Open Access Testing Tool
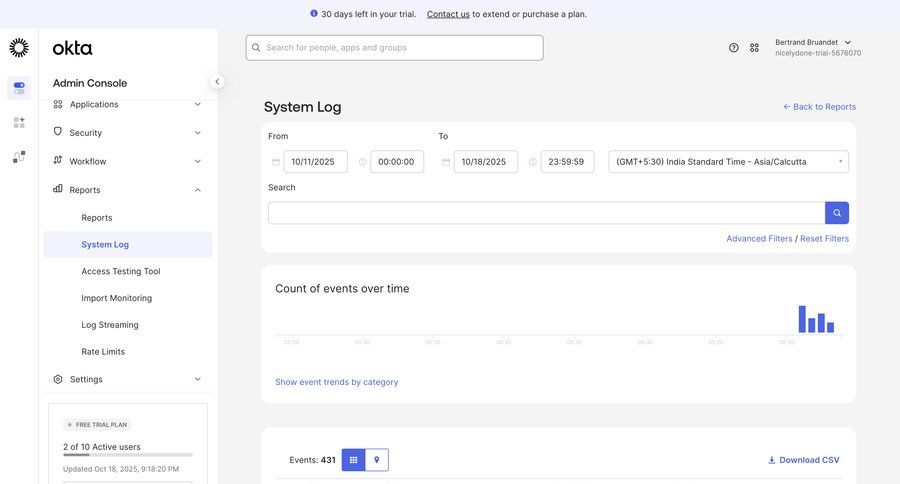 coord(121,272)
